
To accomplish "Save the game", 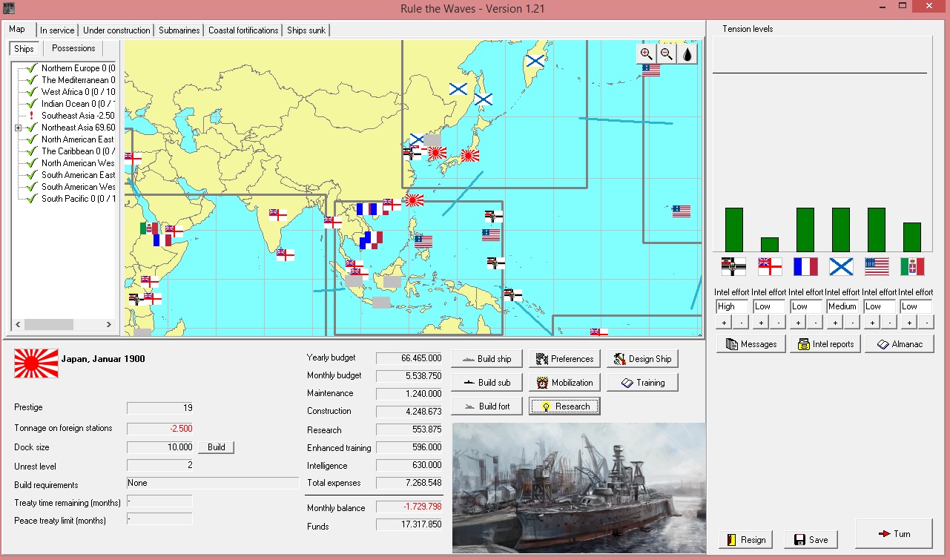I will tap(811, 540).
